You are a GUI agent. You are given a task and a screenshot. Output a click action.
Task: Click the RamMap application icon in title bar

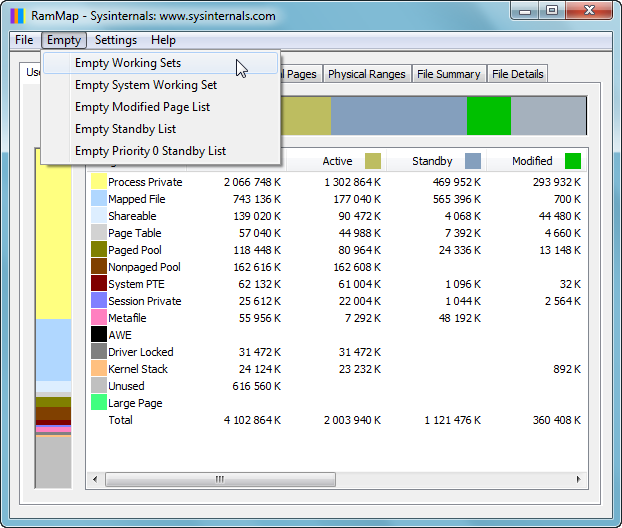coord(18,16)
